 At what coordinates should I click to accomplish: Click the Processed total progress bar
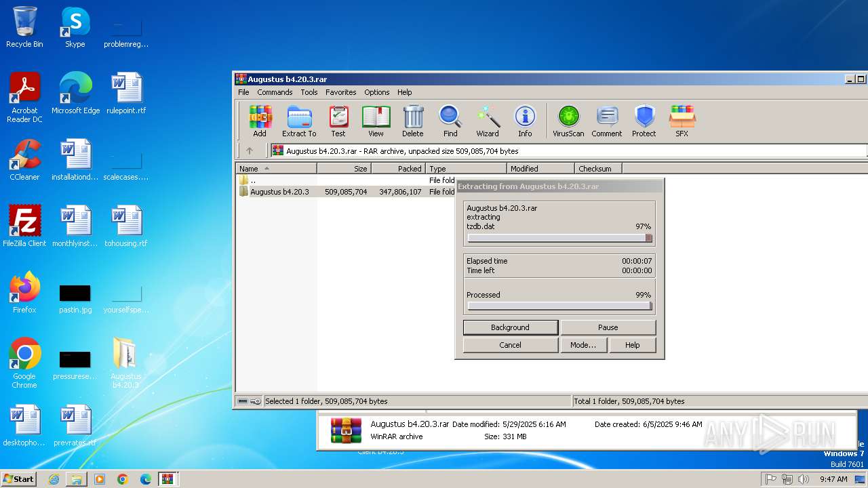pos(559,306)
